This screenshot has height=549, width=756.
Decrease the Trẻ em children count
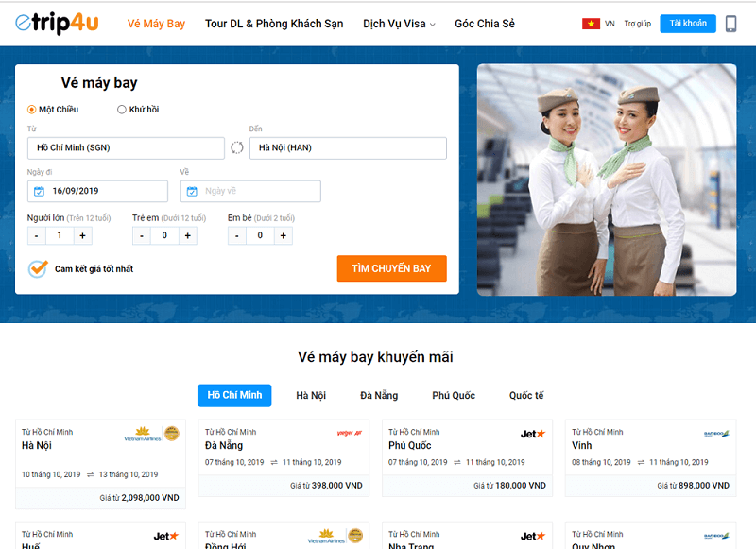coord(141,235)
